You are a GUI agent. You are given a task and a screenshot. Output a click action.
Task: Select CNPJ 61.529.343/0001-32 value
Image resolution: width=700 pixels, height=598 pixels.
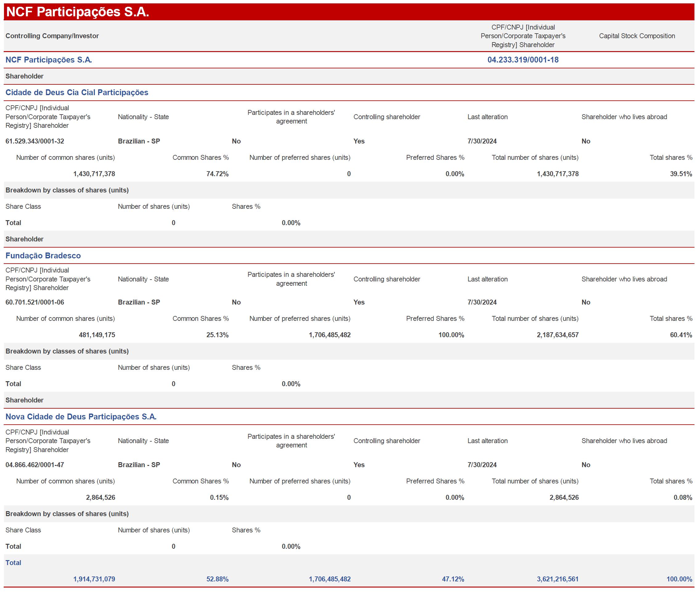(35, 141)
